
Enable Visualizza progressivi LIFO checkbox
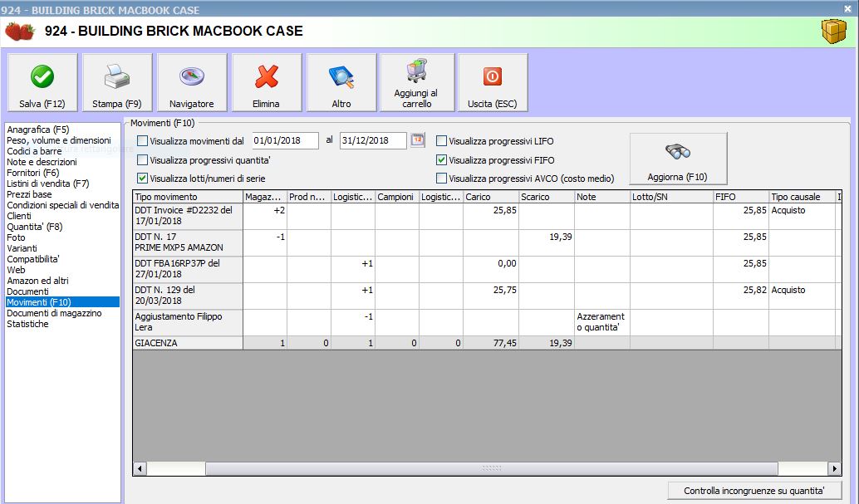pyautogui.click(x=442, y=141)
